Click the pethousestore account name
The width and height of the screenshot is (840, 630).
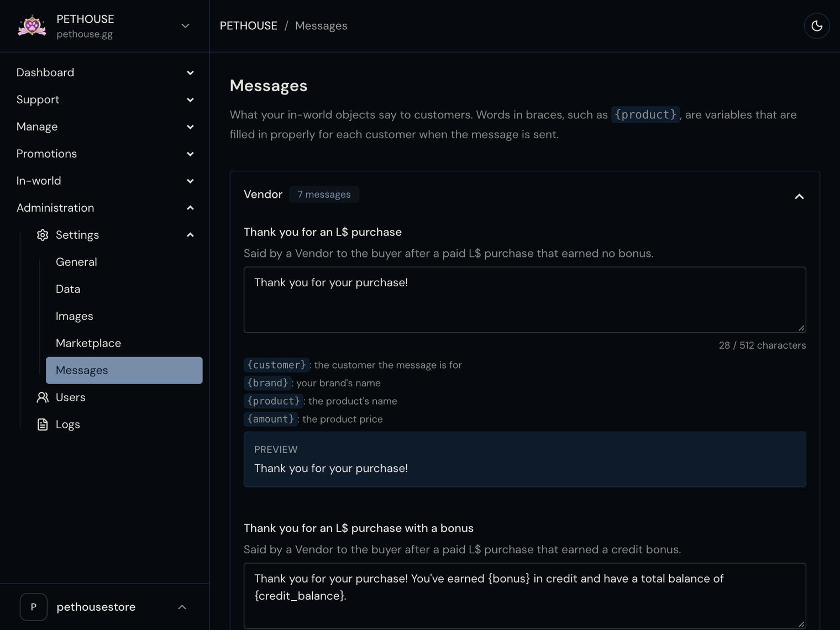click(x=96, y=607)
